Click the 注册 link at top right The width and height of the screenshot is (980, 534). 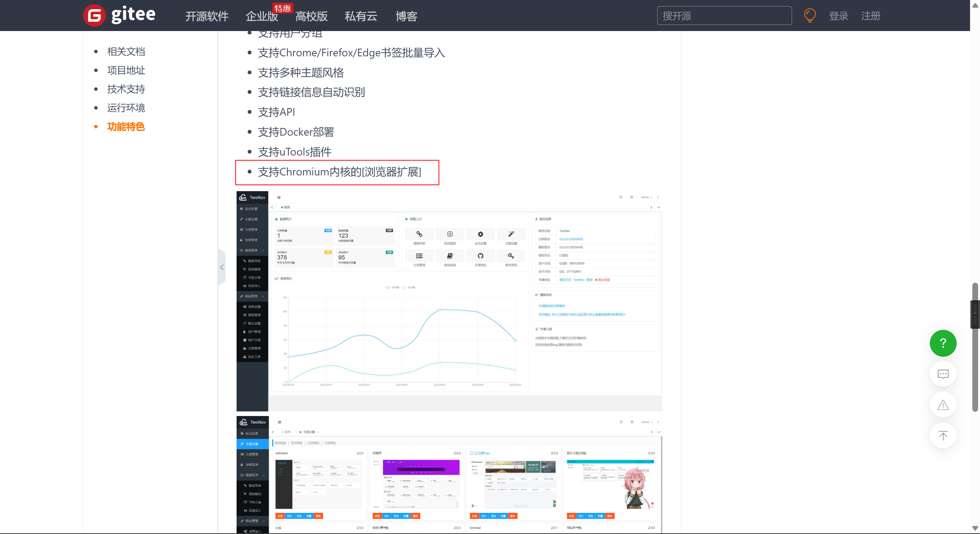871,16
